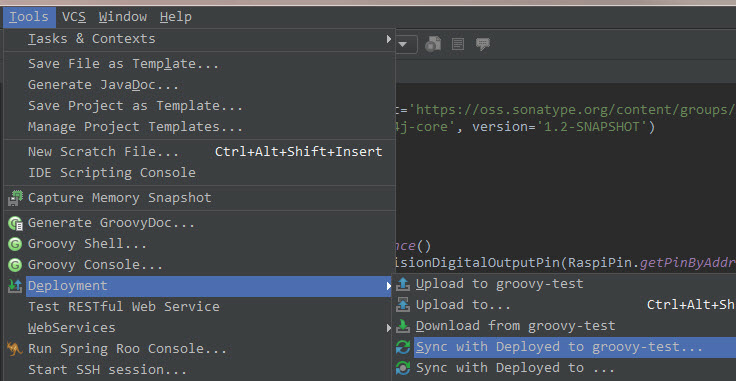The height and width of the screenshot is (381, 736).
Task: Select Capture Memory Snapshot entry
Action: click(199, 198)
